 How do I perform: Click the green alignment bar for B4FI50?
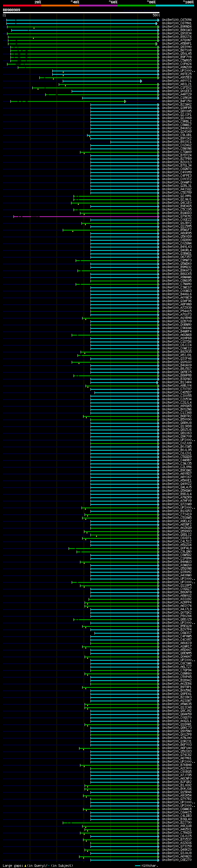(x=68, y=101)
